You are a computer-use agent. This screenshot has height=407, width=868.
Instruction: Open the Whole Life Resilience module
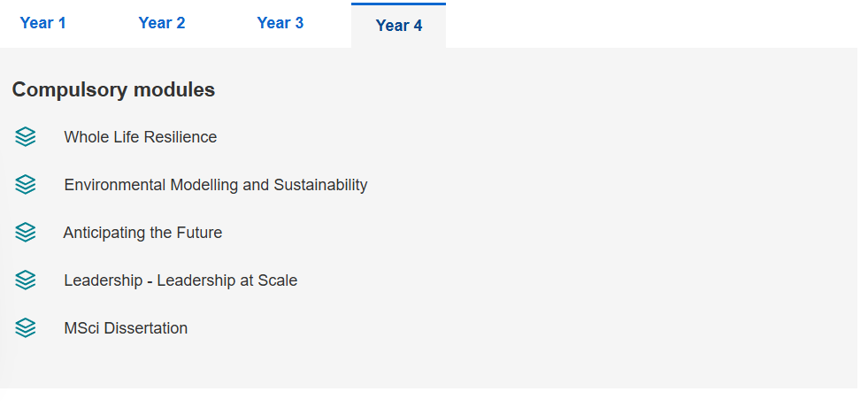pyautogui.click(x=141, y=137)
